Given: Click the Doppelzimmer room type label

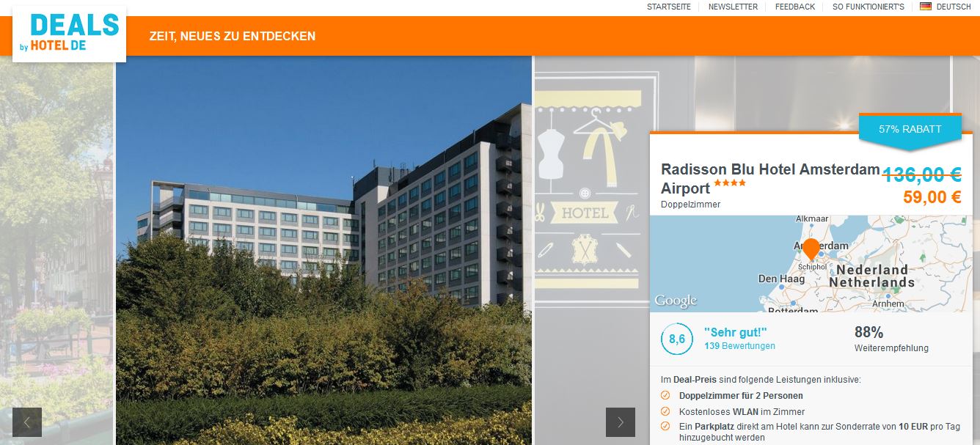Looking at the screenshot, I should click(690, 205).
